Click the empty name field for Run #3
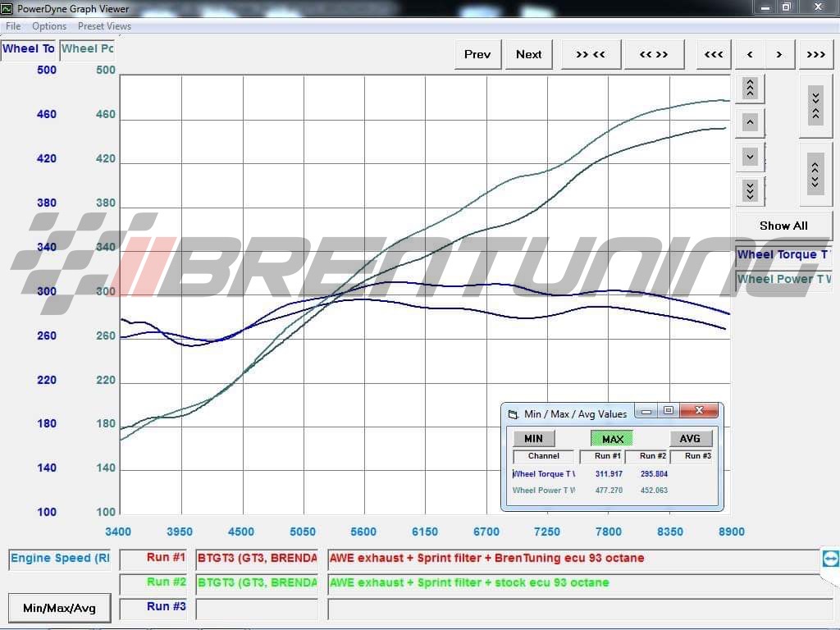The image size is (840, 630). [257, 609]
